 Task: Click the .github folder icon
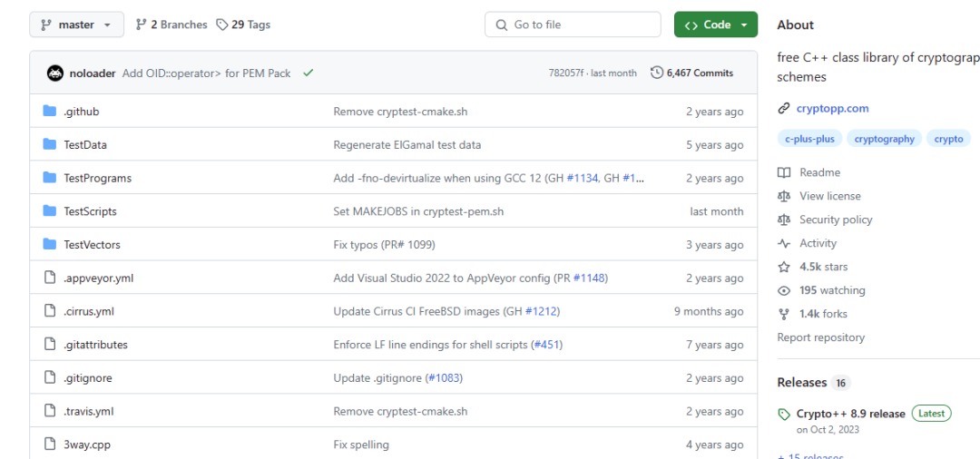pyautogui.click(x=50, y=112)
